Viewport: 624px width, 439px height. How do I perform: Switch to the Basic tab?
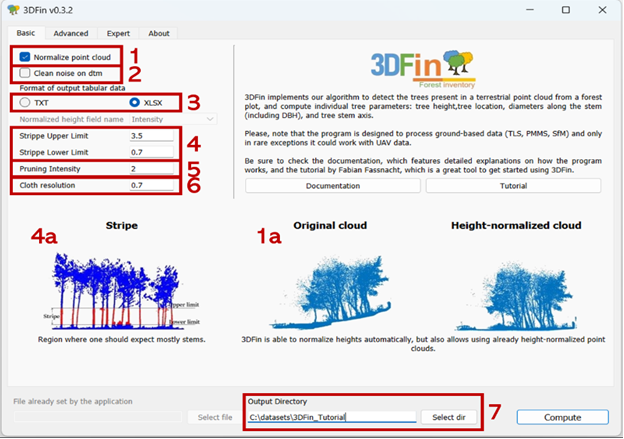click(26, 33)
